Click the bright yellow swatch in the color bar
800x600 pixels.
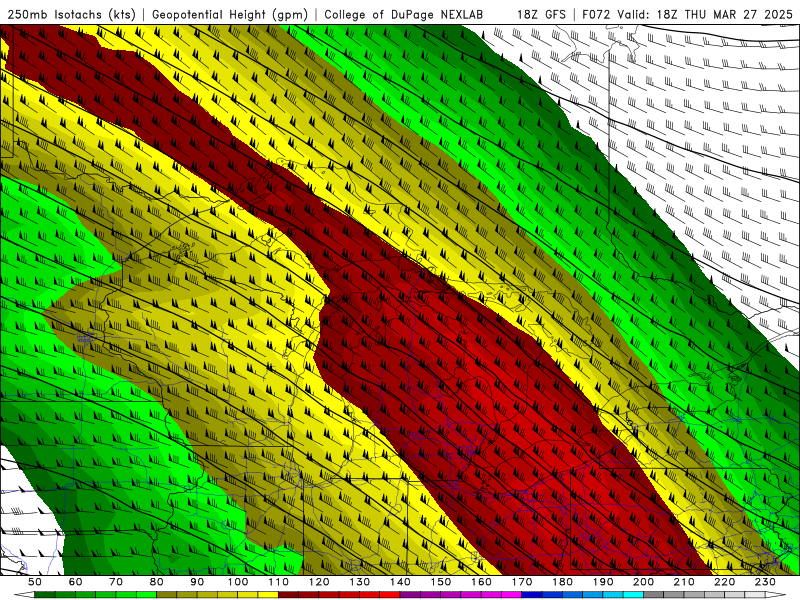268,595
